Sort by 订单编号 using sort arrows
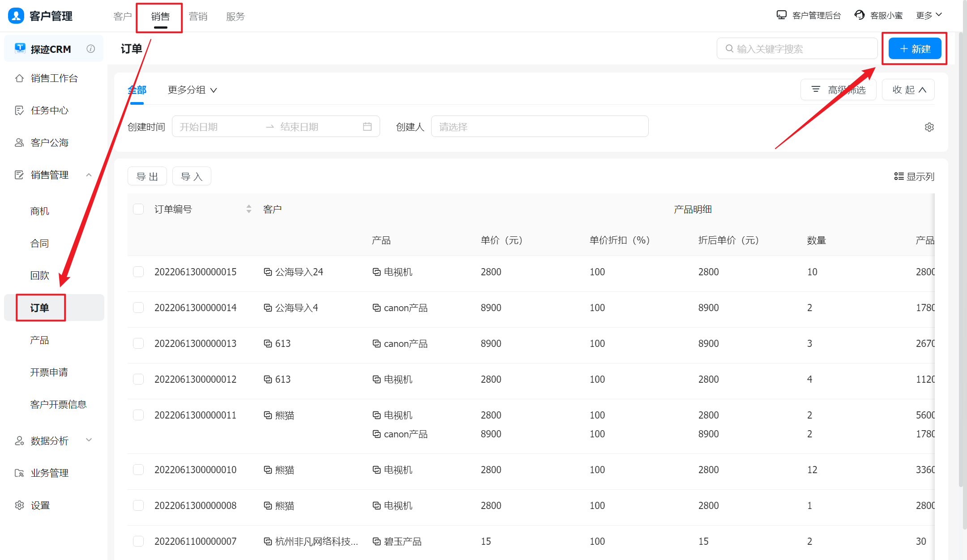The height and width of the screenshot is (560, 967). (x=249, y=209)
